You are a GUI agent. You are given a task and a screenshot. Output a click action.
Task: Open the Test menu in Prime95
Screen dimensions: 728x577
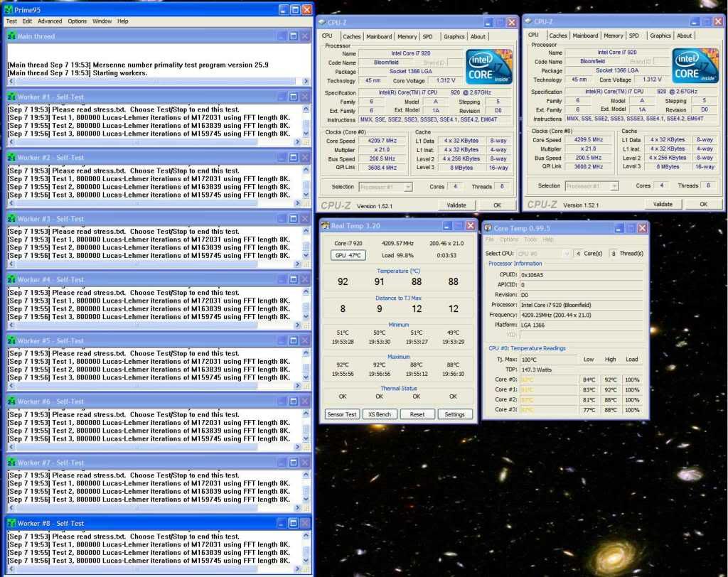click(11, 21)
